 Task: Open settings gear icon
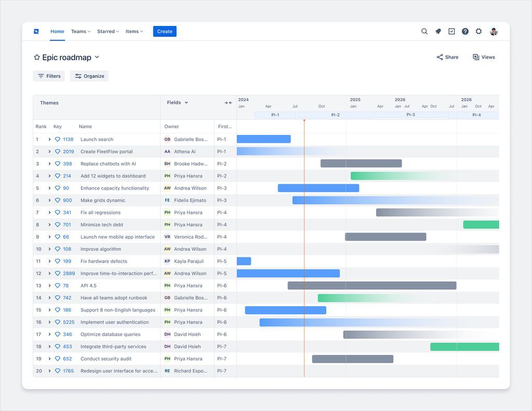[478, 32]
